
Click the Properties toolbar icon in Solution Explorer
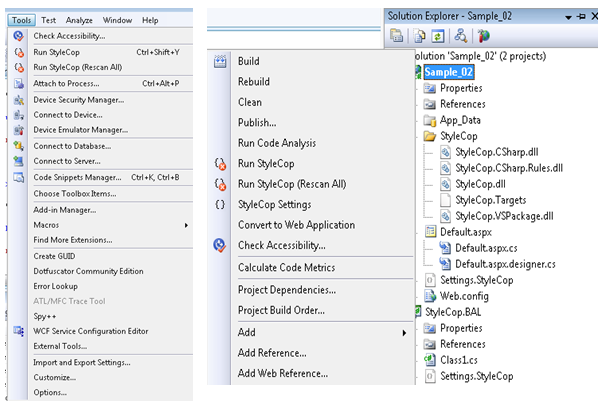396,36
